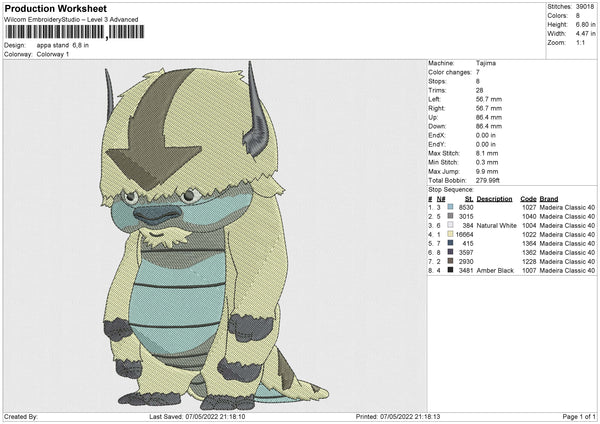Viewport: 600px width, 424px height.
Task: Click the width value '4.47 in'
Action: coord(585,34)
